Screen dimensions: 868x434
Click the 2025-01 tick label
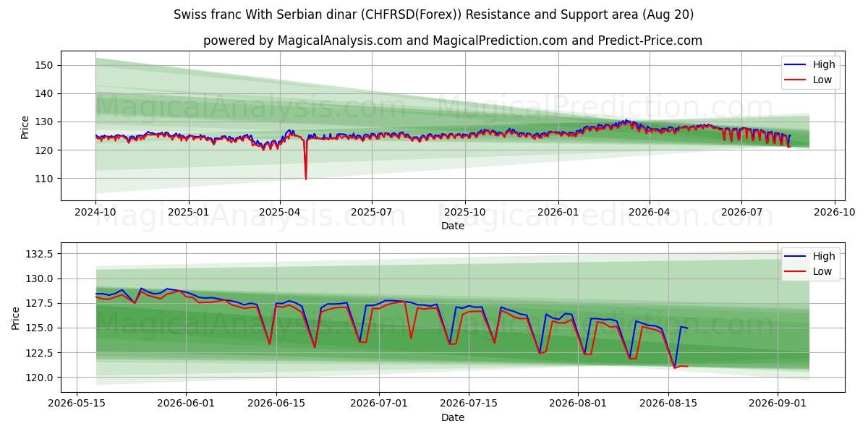click(189, 212)
